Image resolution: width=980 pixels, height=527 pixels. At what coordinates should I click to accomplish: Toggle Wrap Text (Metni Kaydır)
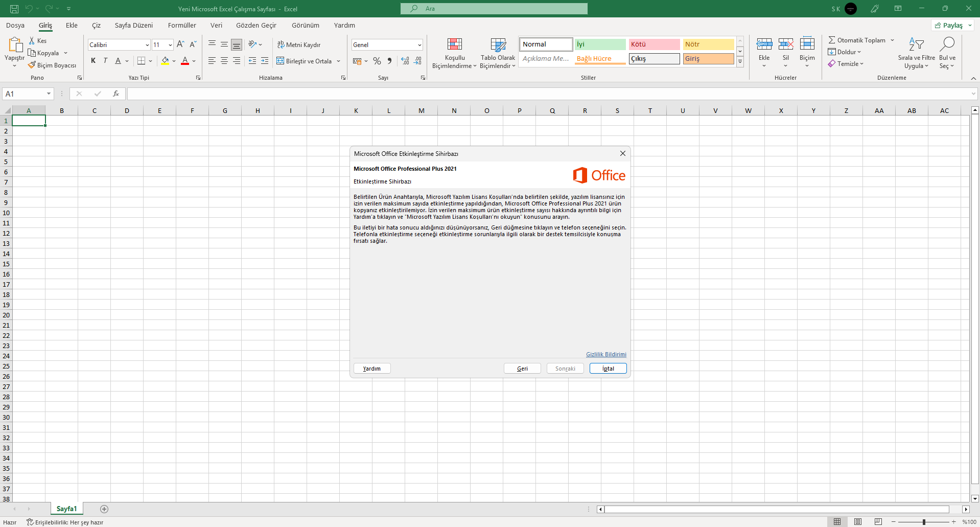click(299, 44)
